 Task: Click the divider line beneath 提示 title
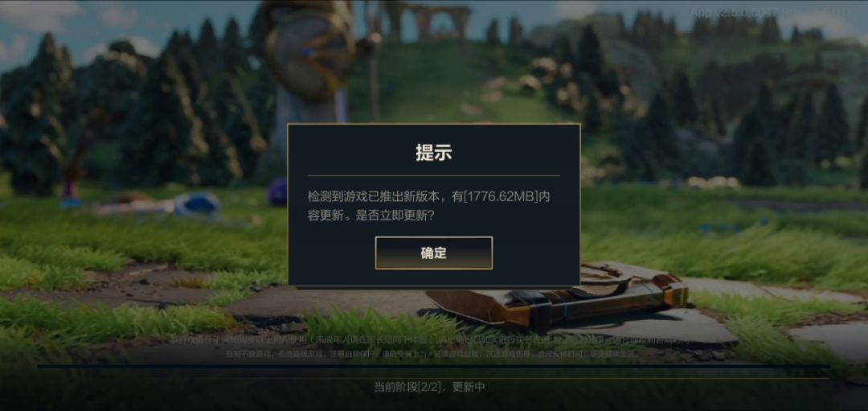(433, 175)
